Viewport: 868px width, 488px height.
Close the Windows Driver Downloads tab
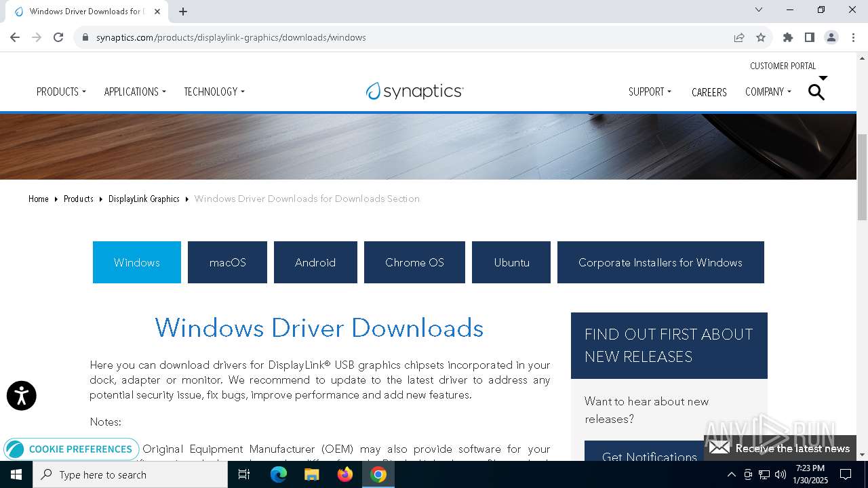pos(157,12)
